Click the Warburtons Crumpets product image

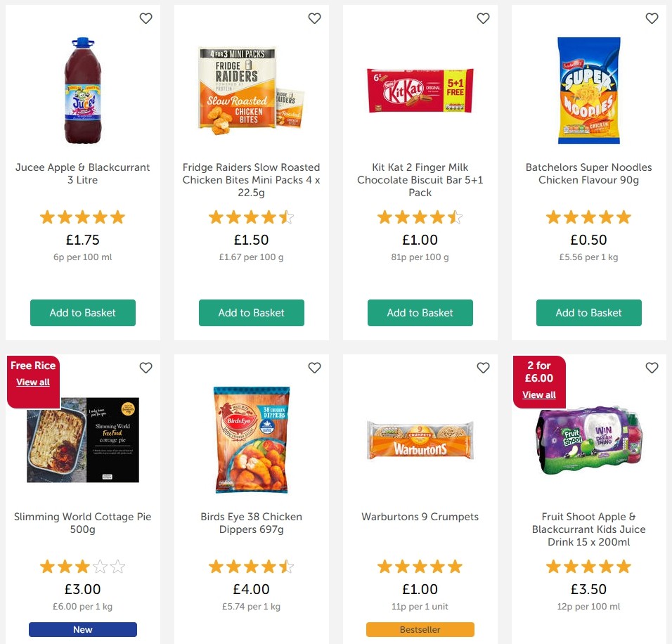point(420,441)
